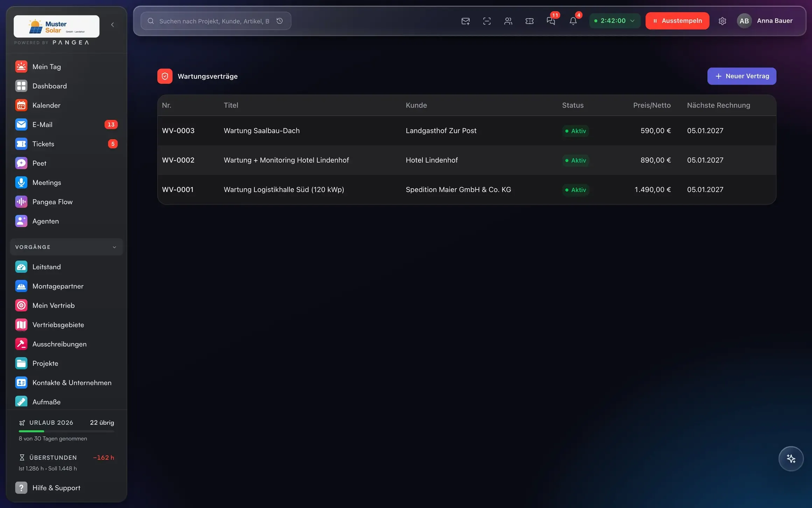Open Mein Tag in sidebar
The image size is (812, 508).
[x=66, y=67]
